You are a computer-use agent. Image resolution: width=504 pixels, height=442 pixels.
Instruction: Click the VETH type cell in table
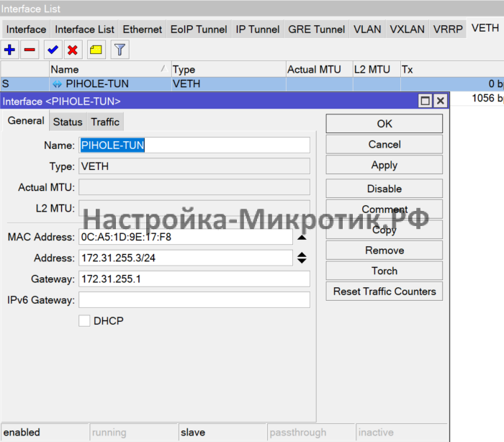(x=228, y=84)
